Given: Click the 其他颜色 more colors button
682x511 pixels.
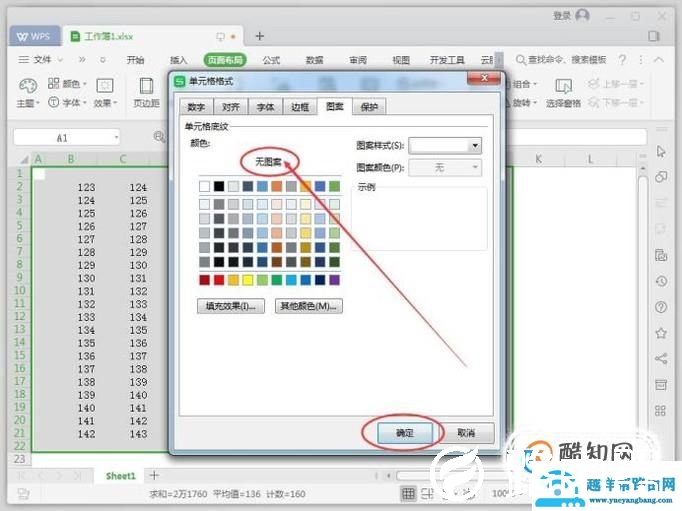Looking at the screenshot, I should [308, 306].
